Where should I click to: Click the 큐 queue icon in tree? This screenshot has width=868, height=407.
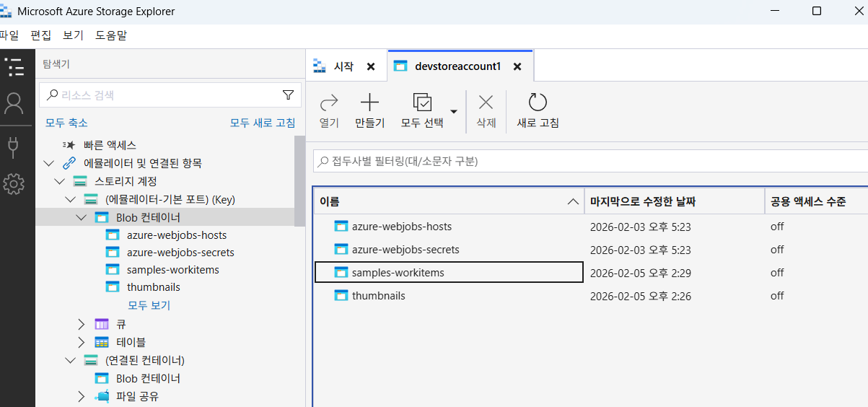pos(102,324)
